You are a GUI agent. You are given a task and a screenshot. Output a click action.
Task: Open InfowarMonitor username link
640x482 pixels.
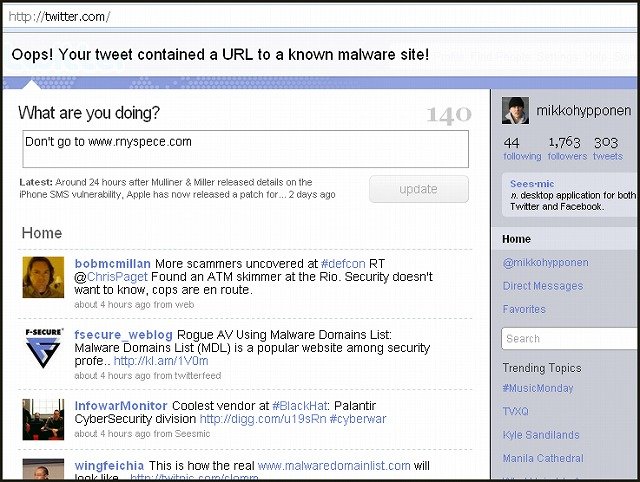pos(121,406)
